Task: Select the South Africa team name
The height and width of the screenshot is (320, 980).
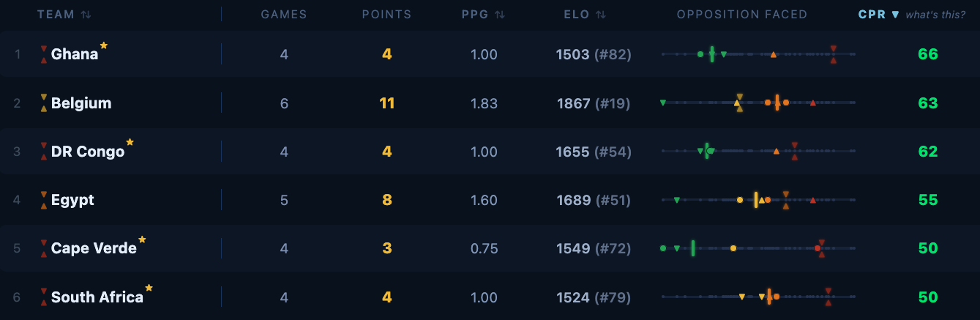Action: 97,297
